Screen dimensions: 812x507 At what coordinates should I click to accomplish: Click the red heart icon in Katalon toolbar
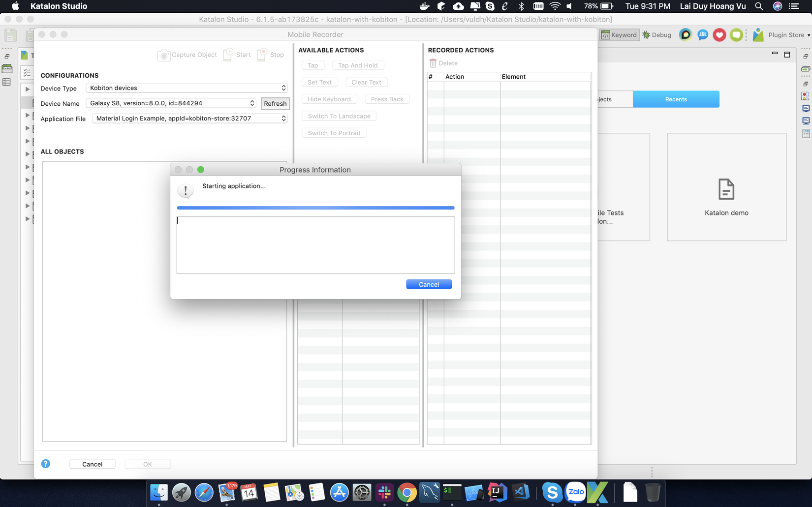point(719,35)
